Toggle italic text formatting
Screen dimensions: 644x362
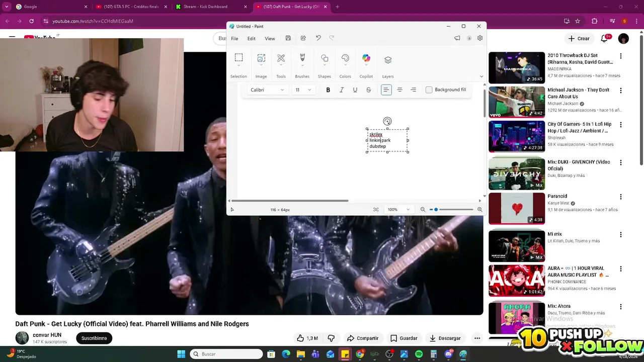tap(342, 90)
